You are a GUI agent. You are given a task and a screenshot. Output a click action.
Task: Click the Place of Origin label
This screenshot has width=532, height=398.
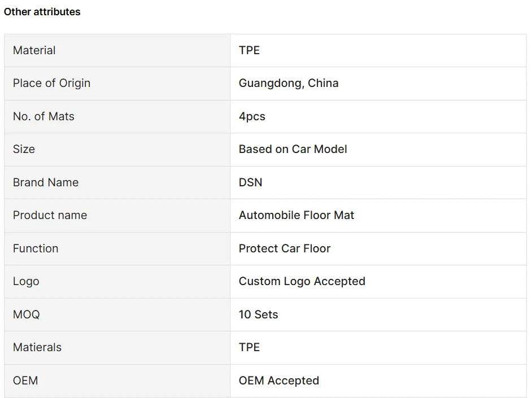51,83
